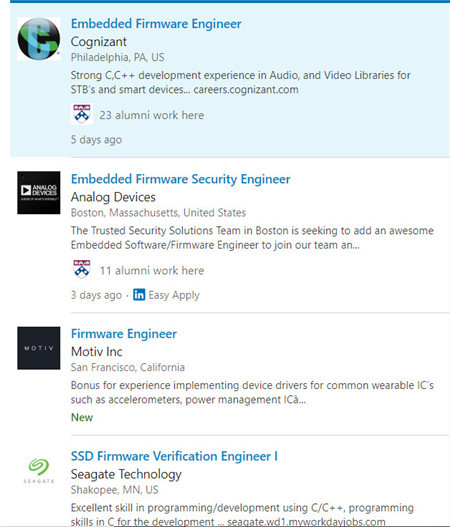This screenshot has width=450, height=527.
Task: Open the Cognizant company logo
Action: (39, 39)
